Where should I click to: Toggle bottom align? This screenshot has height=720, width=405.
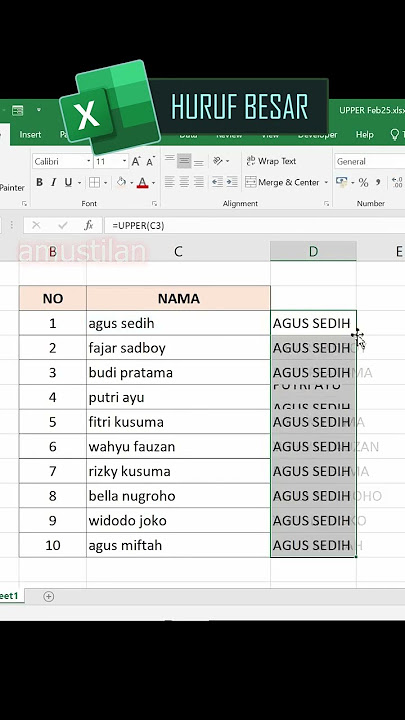point(198,161)
